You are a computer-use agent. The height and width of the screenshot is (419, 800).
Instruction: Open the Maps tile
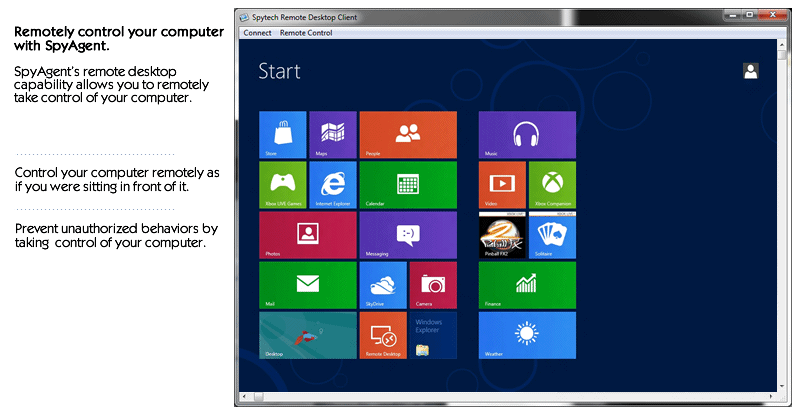pyautogui.click(x=333, y=135)
